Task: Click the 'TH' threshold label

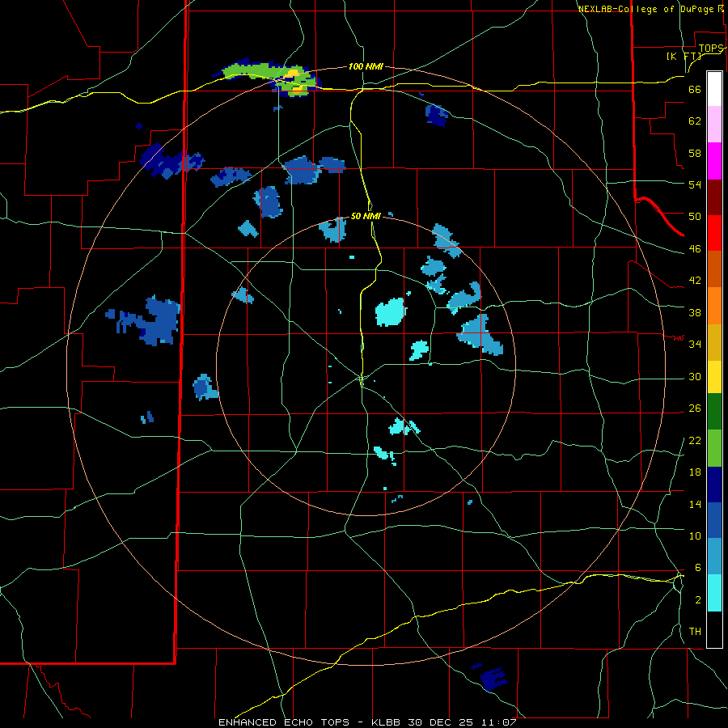Action: pyautogui.click(x=695, y=632)
